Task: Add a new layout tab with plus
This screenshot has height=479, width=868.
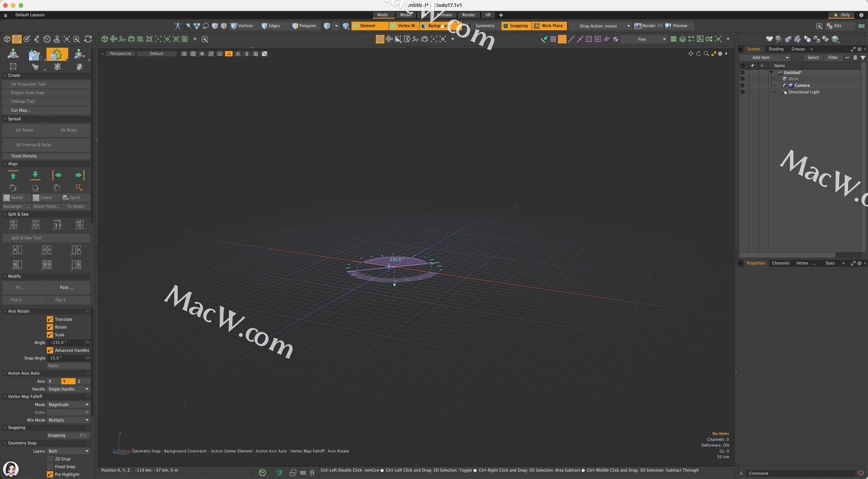Action: pyautogui.click(x=501, y=15)
